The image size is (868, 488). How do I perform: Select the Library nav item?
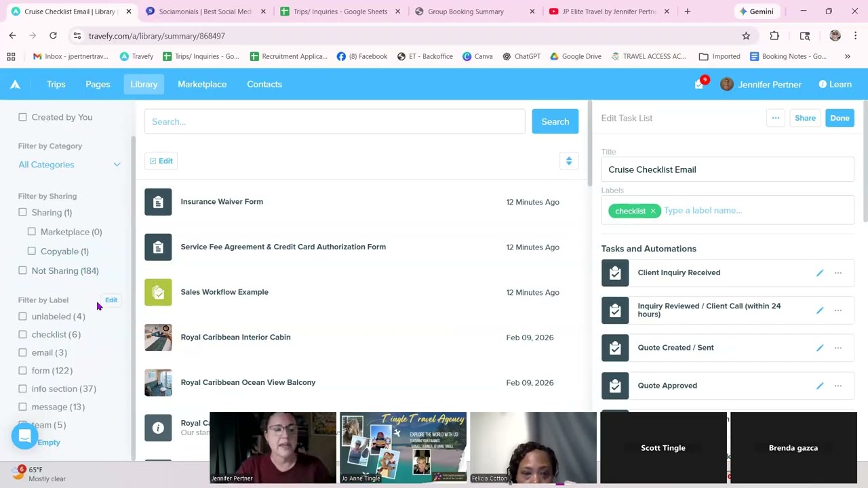point(144,84)
